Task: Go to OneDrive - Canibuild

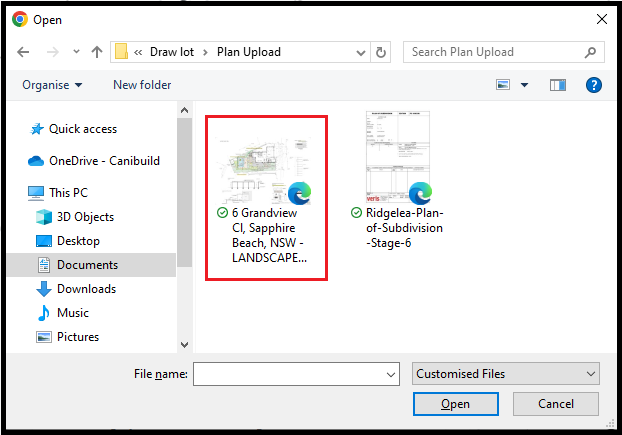Action: [x=104, y=161]
